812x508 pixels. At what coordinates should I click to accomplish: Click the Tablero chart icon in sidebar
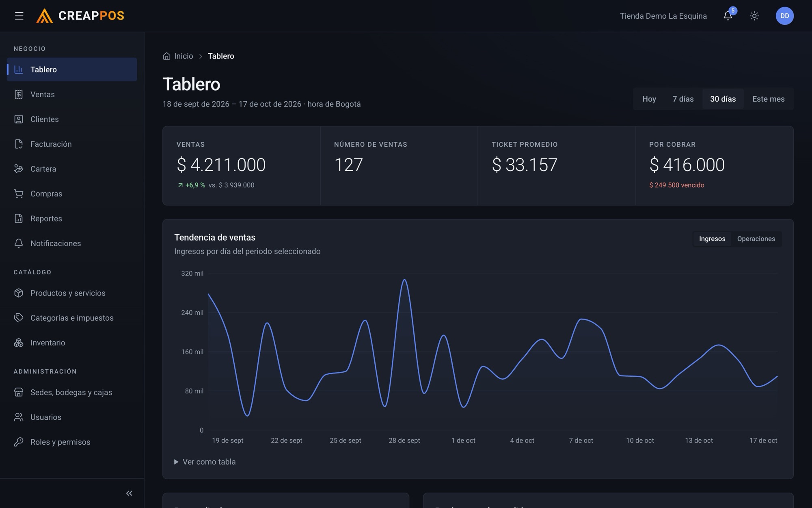click(19, 69)
